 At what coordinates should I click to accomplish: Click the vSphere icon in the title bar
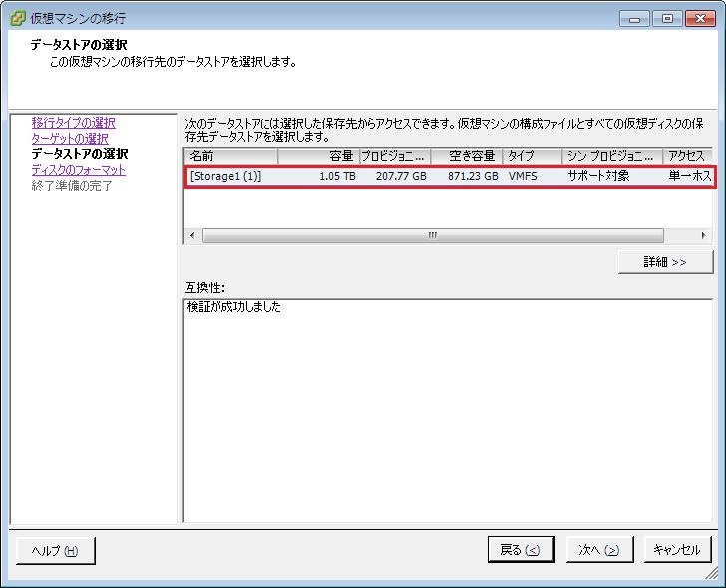(18, 19)
